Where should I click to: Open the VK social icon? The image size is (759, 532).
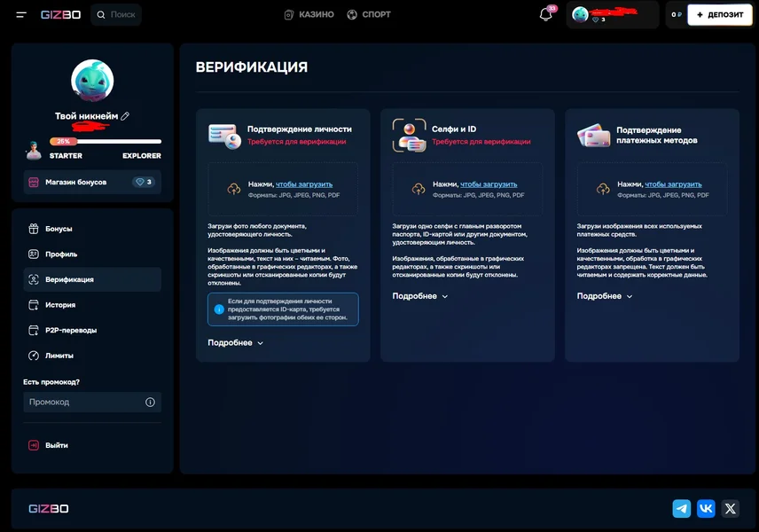pos(706,509)
